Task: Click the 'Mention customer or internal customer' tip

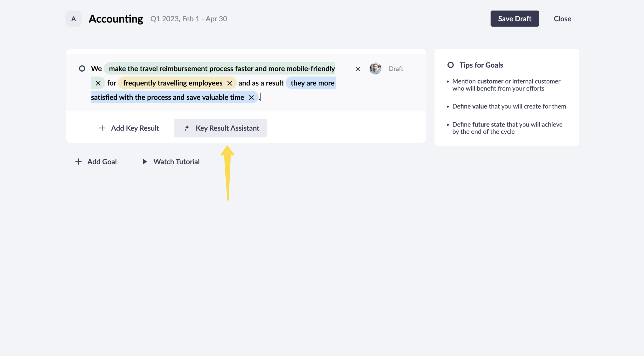Action: point(506,85)
